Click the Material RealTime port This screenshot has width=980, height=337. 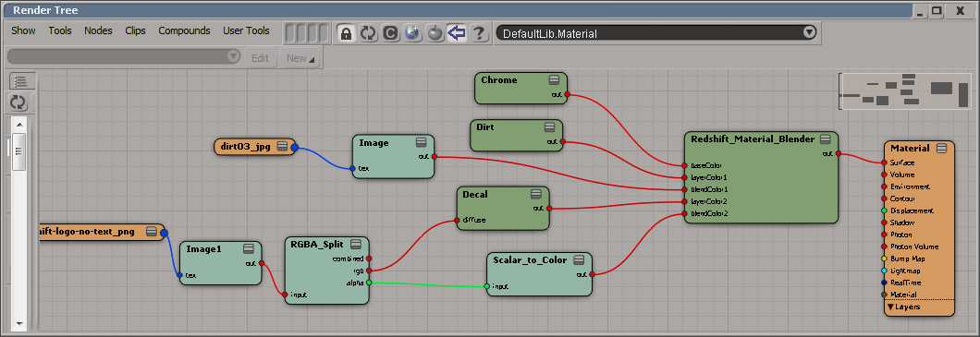pyautogui.click(x=885, y=283)
